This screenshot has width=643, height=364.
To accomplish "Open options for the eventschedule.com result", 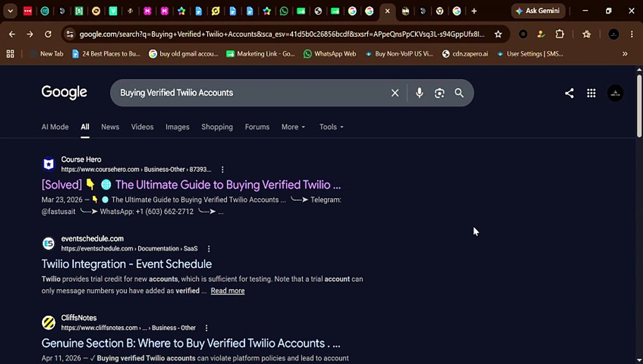I will click(x=209, y=249).
